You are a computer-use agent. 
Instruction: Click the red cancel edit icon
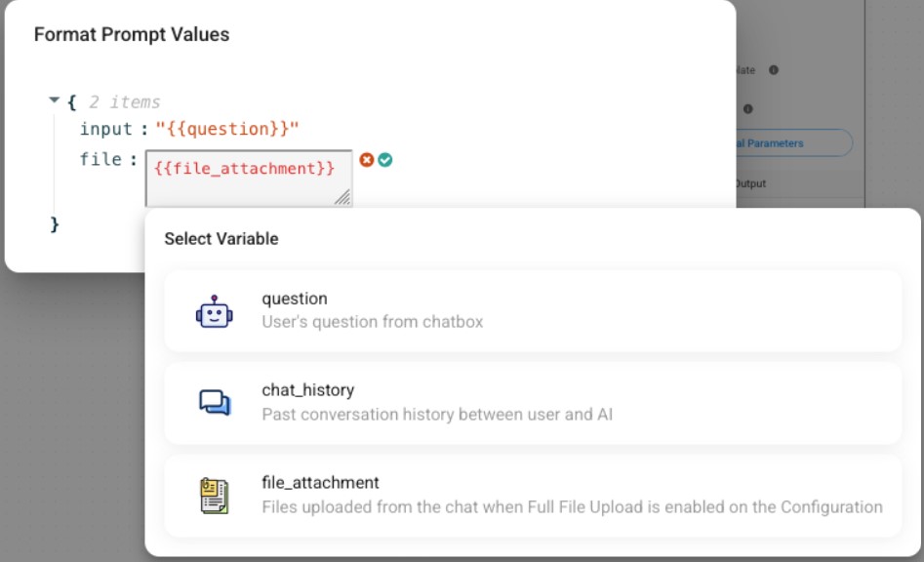(367, 160)
